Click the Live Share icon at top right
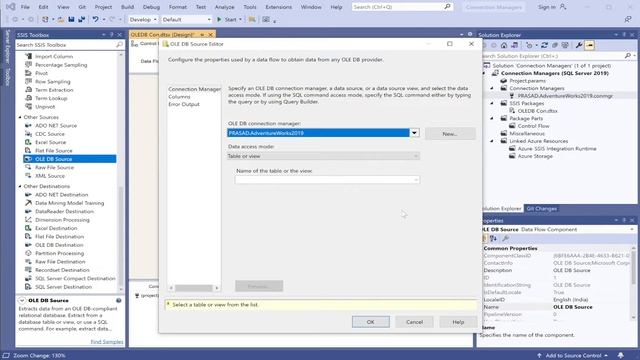Image resolution: width=640 pixels, height=360 pixels. pos(628,19)
